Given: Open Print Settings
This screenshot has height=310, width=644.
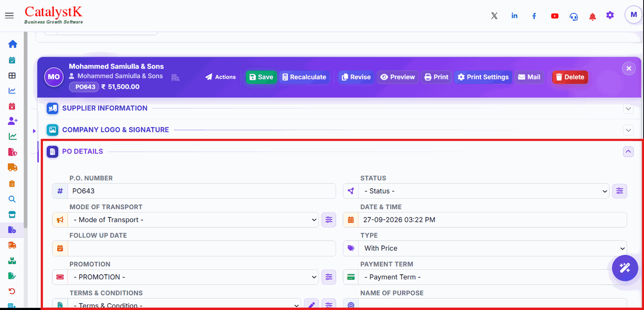Looking at the screenshot, I should (483, 77).
